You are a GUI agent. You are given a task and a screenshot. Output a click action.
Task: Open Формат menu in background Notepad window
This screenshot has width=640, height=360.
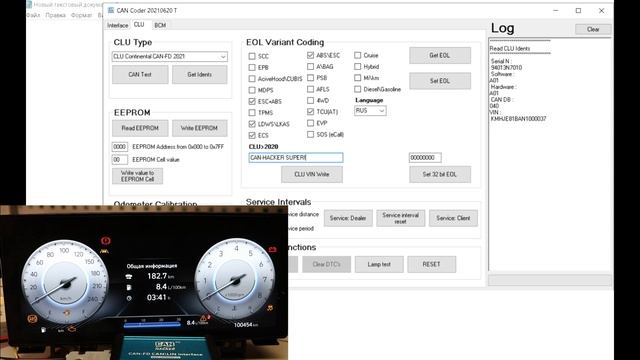(81, 15)
